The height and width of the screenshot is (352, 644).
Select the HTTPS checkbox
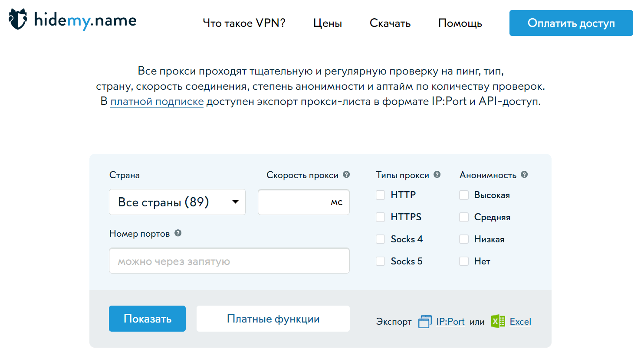(x=381, y=217)
